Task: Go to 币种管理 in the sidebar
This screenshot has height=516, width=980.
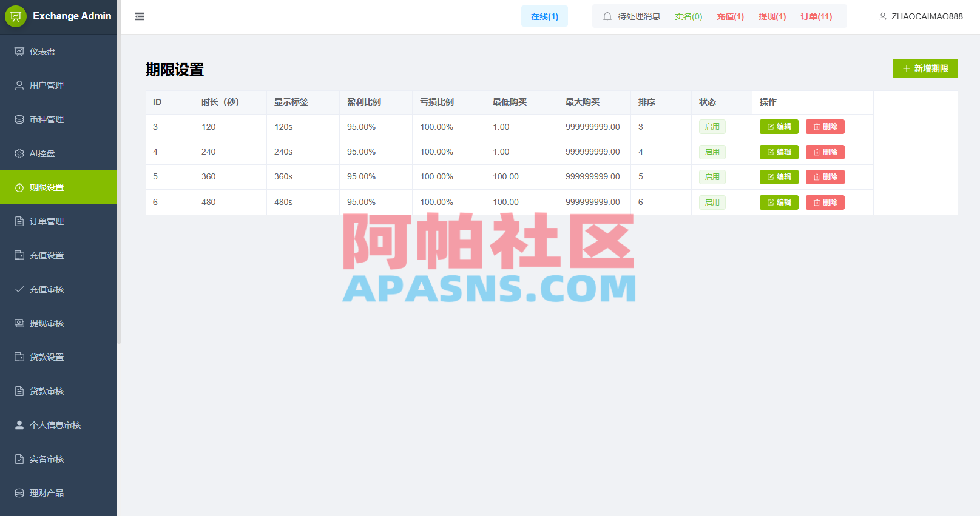Action: pyautogui.click(x=58, y=119)
